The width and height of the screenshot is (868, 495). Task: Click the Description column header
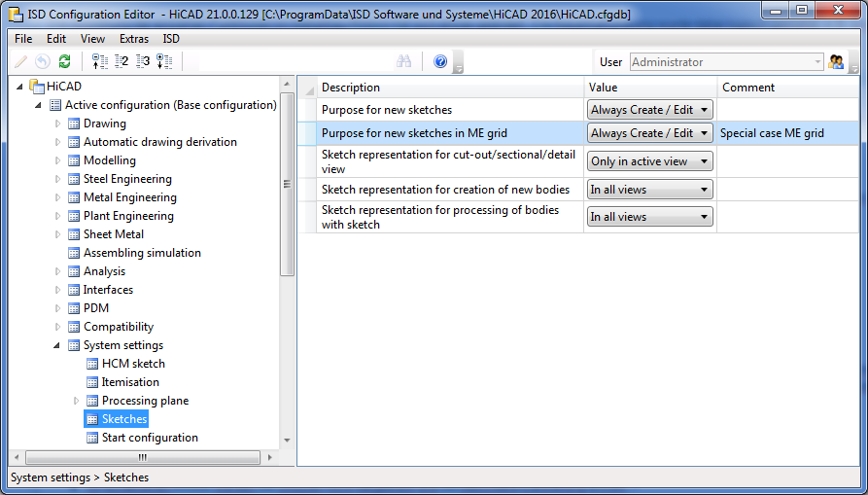coord(450,88)
